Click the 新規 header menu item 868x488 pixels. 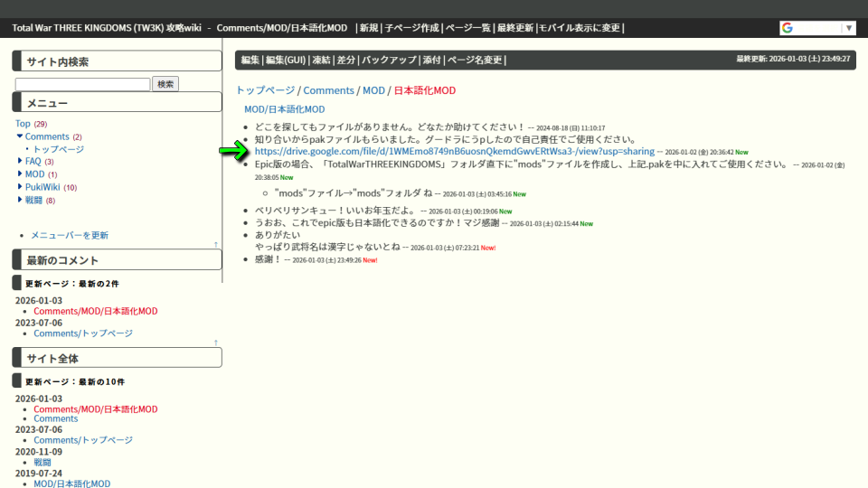369,28
